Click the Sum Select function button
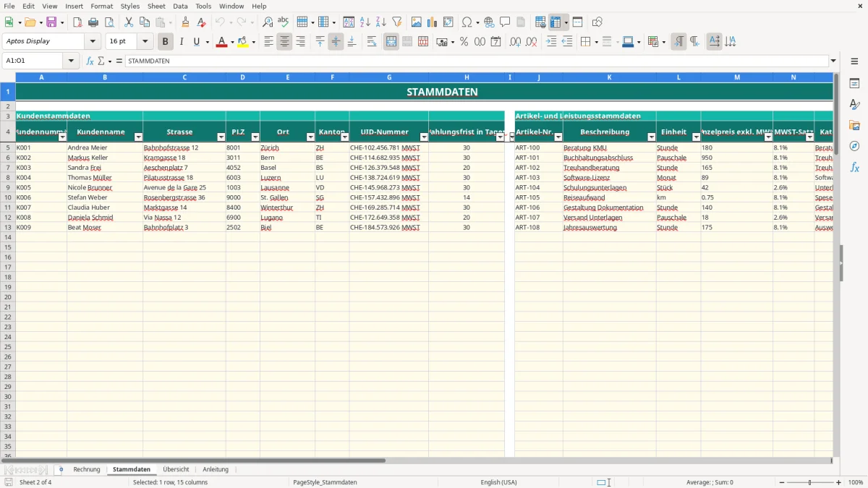 tap(101, 61)
